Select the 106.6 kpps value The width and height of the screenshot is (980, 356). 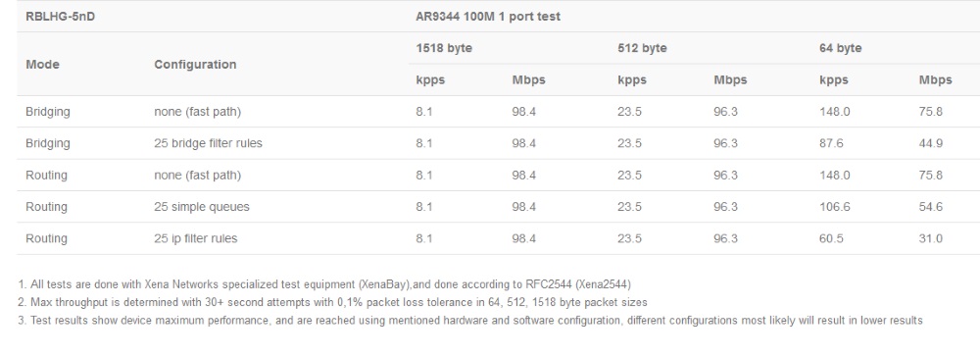click(x=834, y=207)
